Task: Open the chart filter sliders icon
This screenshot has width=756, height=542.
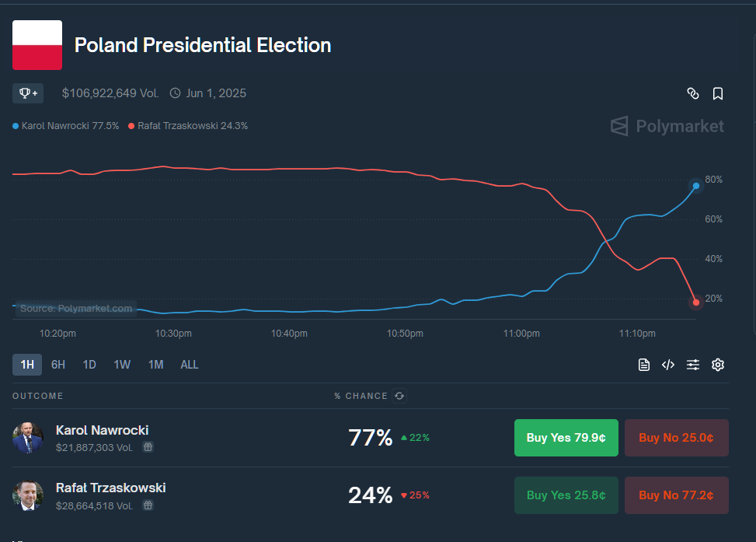Action: click(693, 365)
